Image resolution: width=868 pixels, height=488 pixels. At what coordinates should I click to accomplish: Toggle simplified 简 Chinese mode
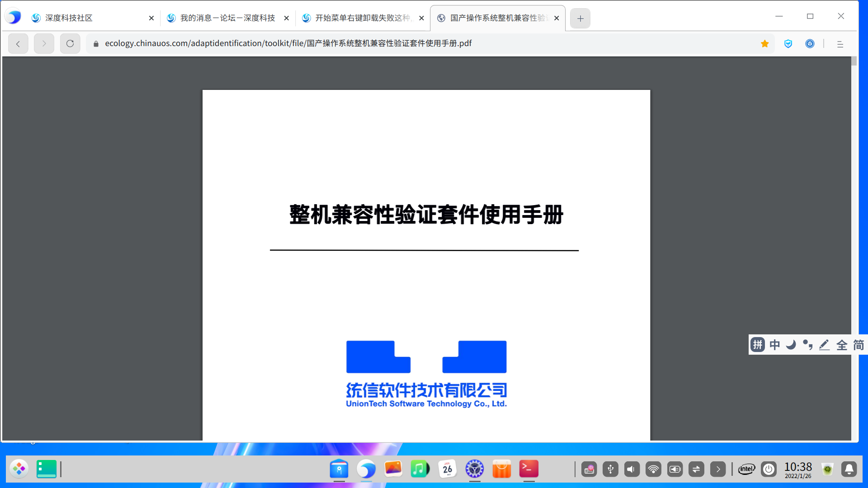pos(858,345)
